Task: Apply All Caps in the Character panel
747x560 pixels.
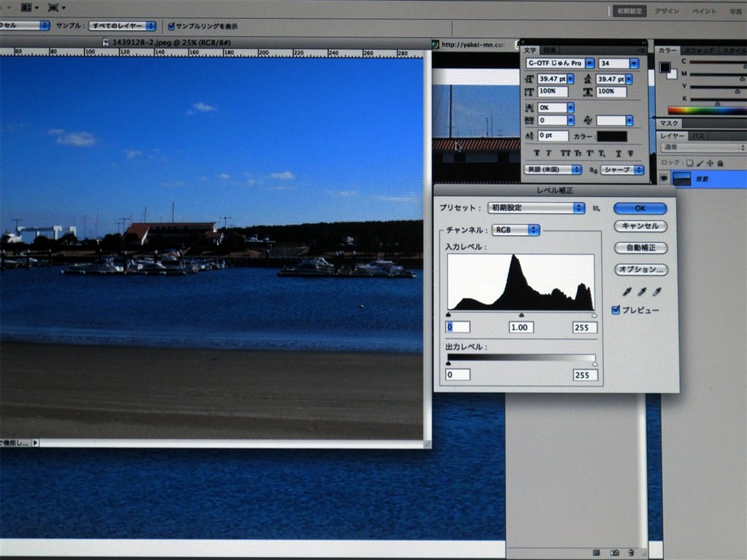Action: 565,153
